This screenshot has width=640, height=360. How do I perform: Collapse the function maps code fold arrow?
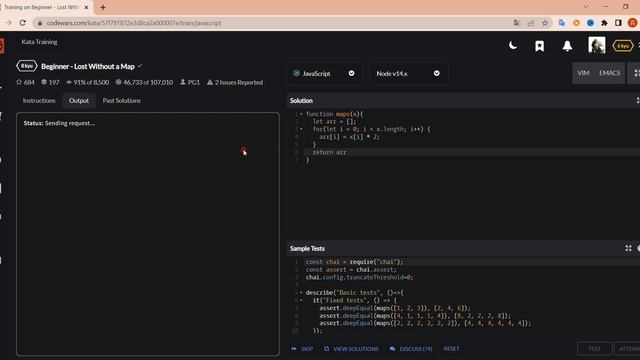coord(301,114)
